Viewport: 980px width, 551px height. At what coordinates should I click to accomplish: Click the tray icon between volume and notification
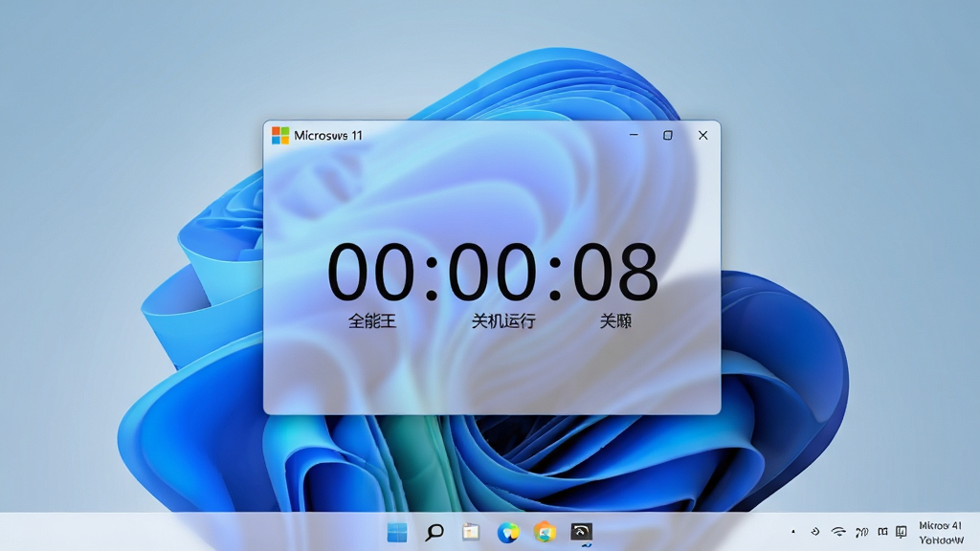coord(882,532)
